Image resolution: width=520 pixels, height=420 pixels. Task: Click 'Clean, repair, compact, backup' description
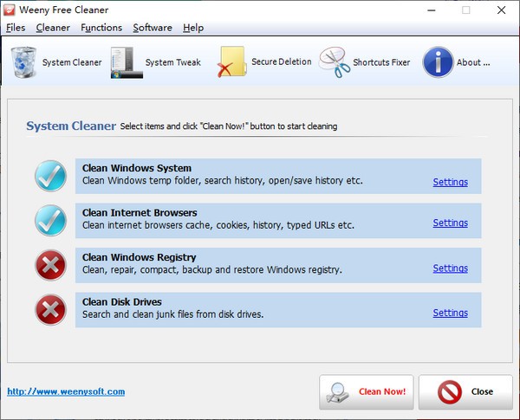tap(212, 270)
